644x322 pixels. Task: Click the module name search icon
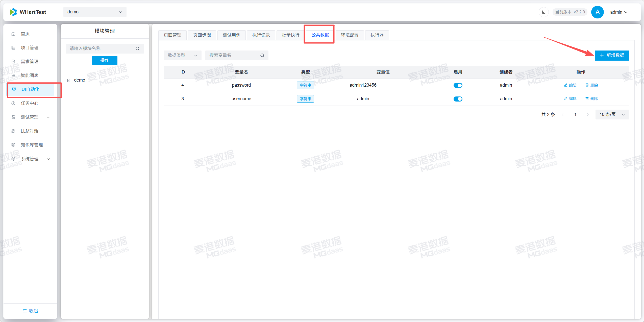point(137,48)
